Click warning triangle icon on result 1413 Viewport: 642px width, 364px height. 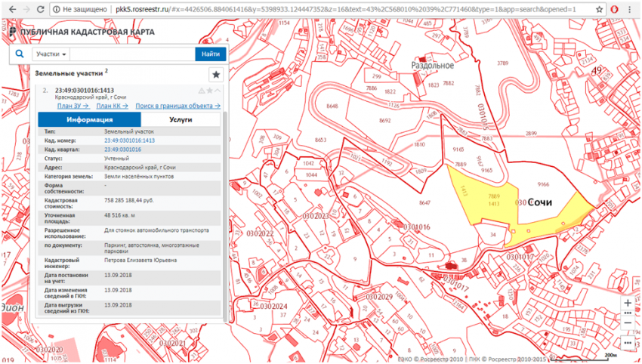[202, 91]
